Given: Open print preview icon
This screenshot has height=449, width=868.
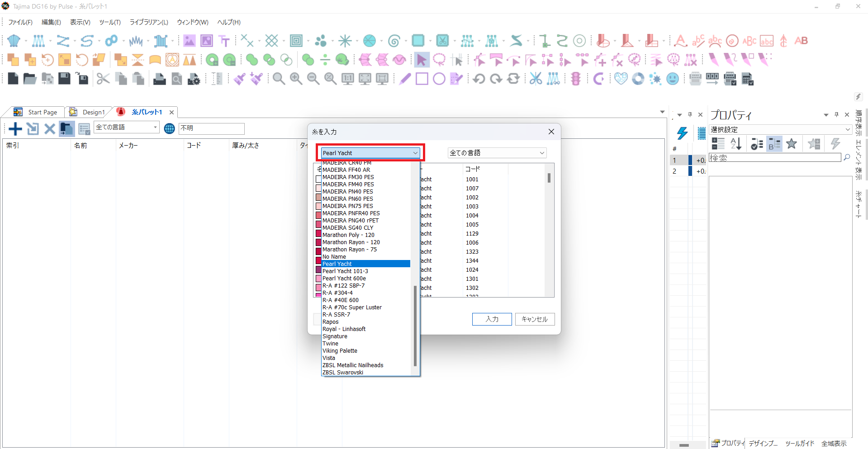Looking at the screenshot, I should (x=177, y=79).
